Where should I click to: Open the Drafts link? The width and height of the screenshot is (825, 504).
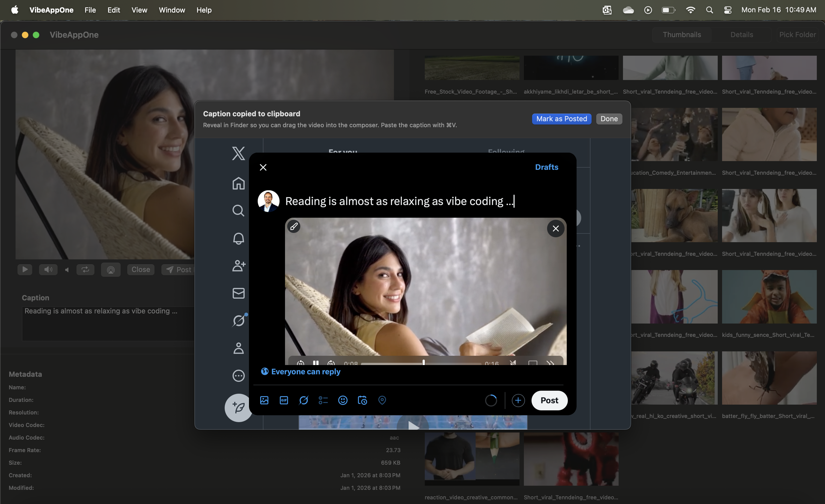(547, 167)
